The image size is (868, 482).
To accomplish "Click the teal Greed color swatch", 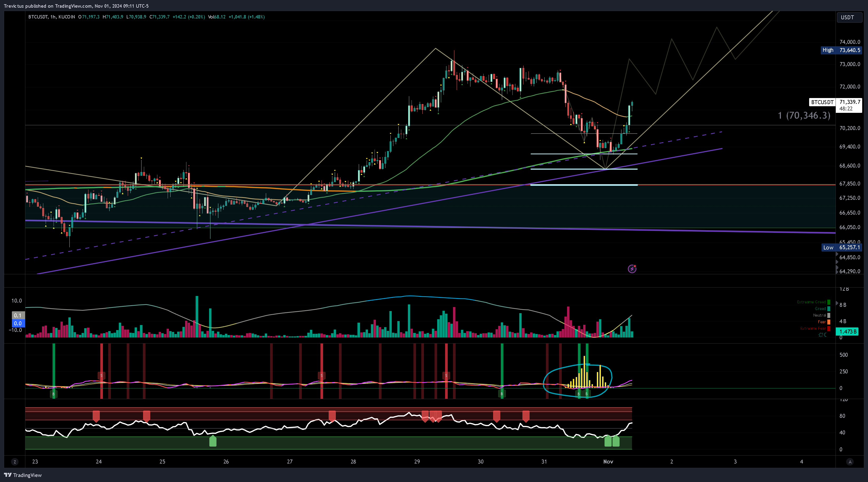I will (x=829, y=309).
